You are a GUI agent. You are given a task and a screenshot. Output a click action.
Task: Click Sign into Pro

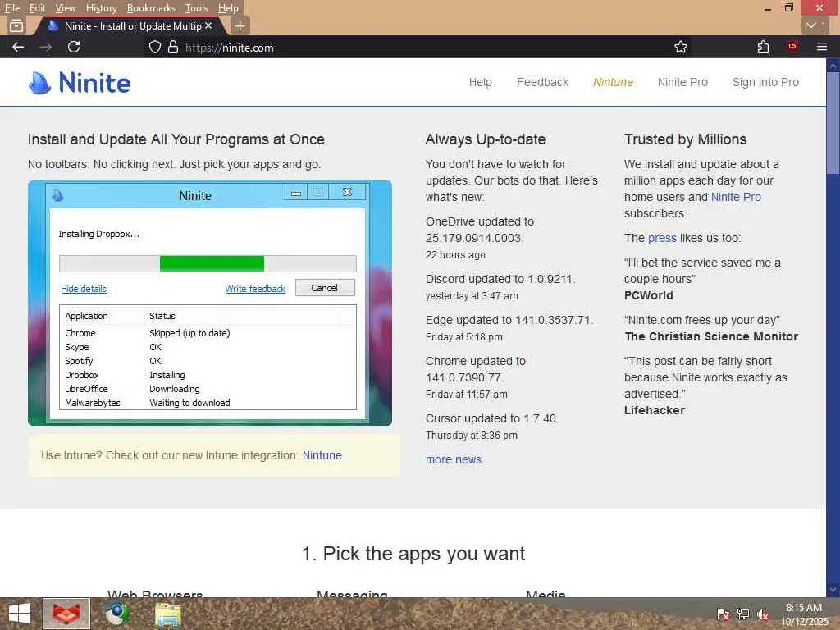[765, 82]
